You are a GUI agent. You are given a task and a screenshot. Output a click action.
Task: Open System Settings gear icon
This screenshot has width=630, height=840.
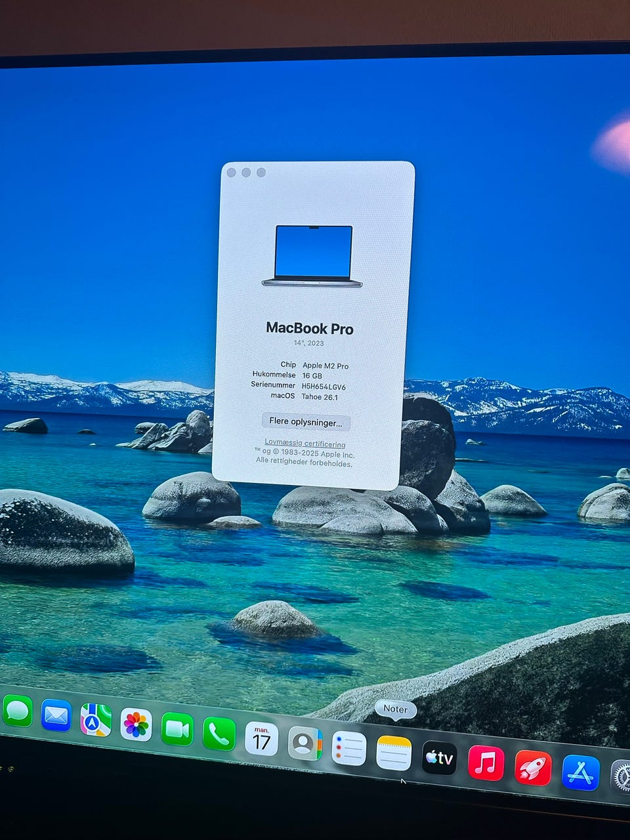coord(621,778)
